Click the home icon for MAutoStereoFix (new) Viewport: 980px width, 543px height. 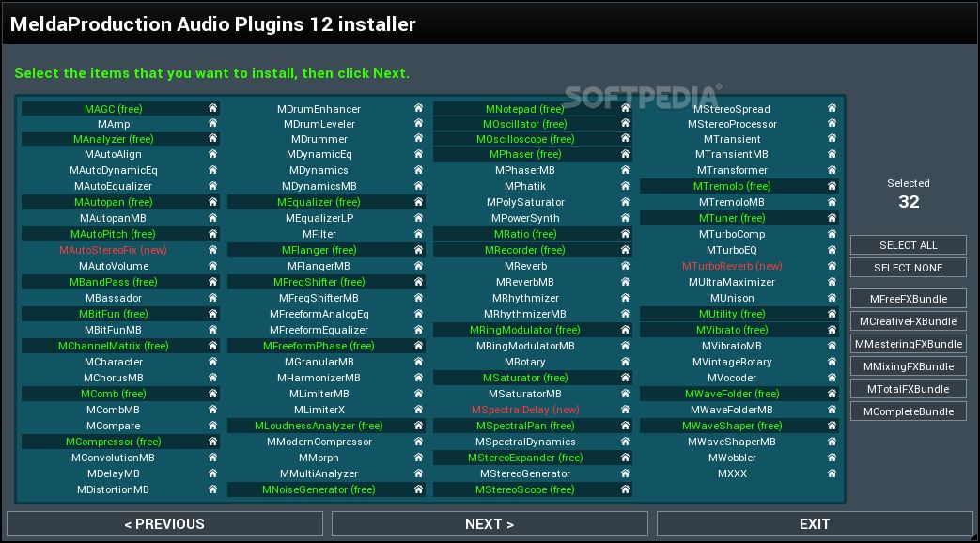212,250
